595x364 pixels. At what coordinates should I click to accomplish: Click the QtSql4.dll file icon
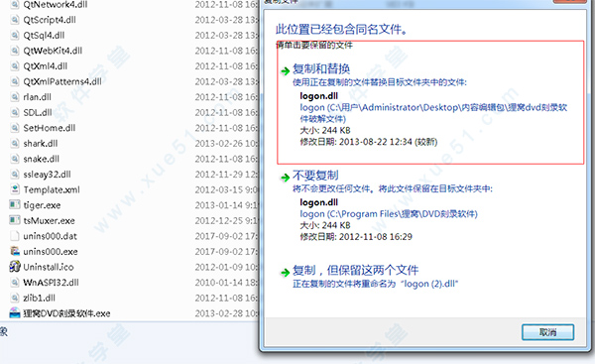[15, 36]
